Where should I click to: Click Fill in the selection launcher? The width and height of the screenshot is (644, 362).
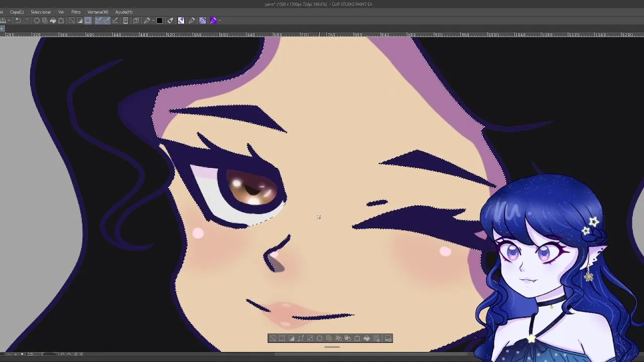[x=366, y=338]
